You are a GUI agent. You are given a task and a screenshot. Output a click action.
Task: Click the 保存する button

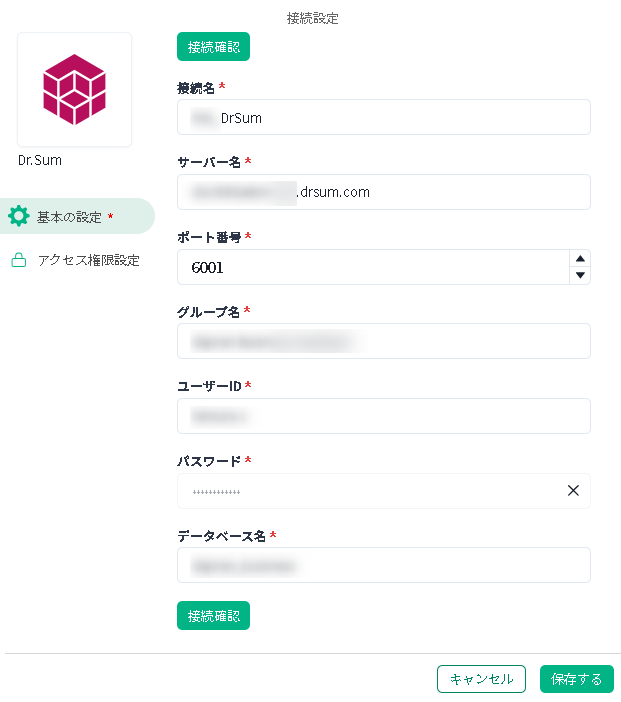[x=576, y=679]
